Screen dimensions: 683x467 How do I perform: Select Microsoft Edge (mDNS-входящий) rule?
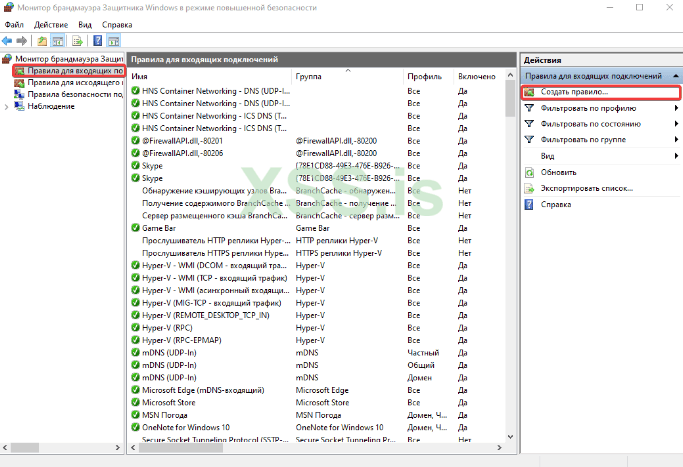pyautogui.click(x=317, y=390)
